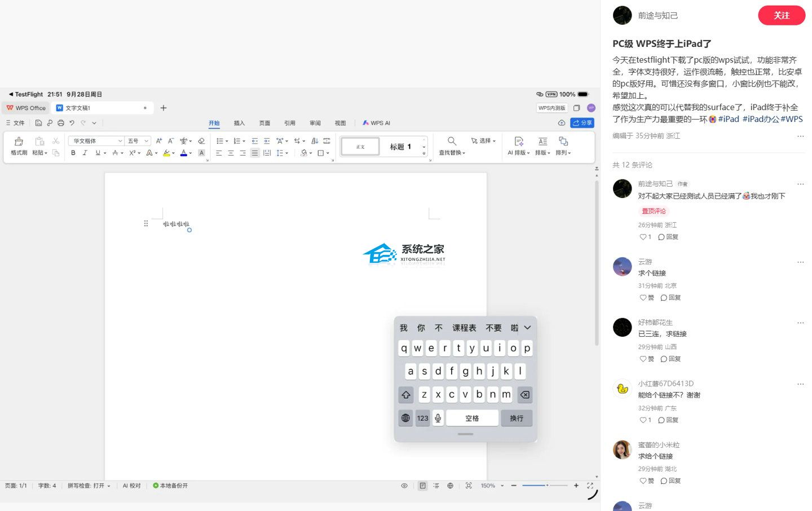Adjust the zoom slider in status bar
The image size is (812, 511).
[x=545, y=486]
